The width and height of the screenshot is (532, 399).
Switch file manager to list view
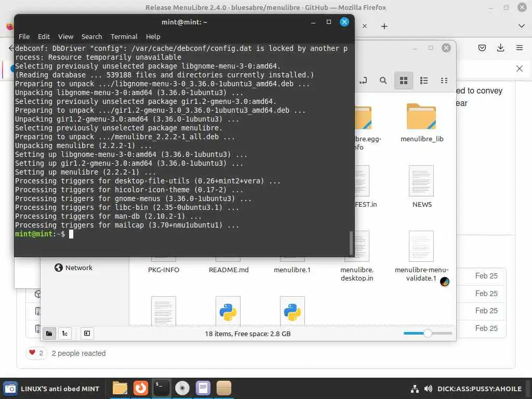[424, 81]
